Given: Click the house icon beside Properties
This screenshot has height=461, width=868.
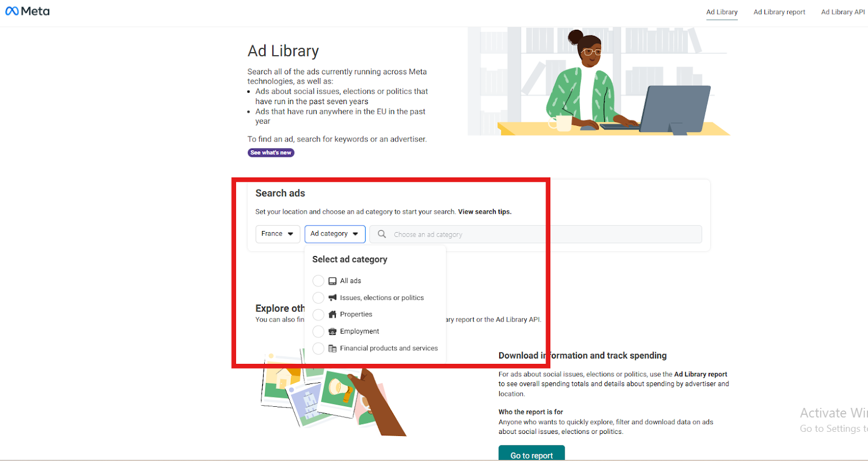Looking at the screenshot, I should click(333, 315).
